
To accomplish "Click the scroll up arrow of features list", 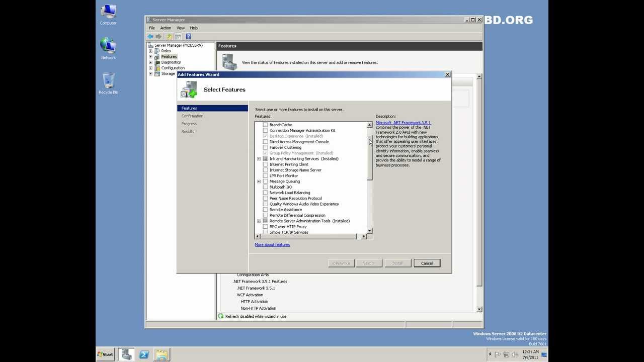I will (369, 125).
